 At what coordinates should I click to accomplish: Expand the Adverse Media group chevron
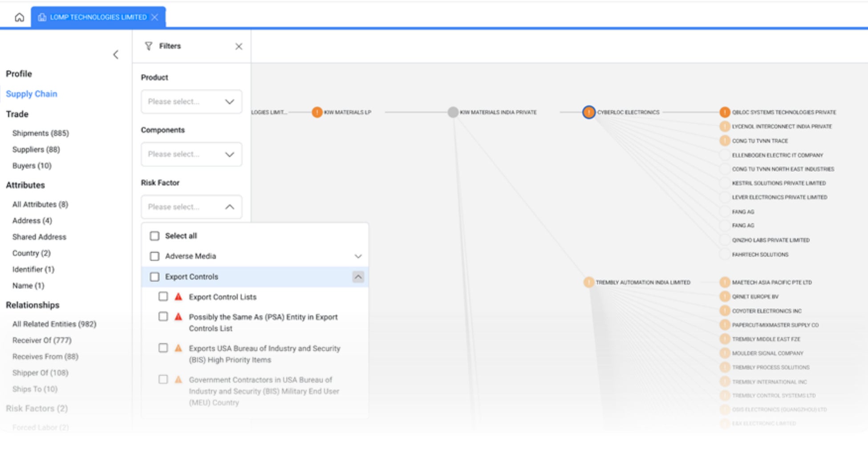point(358,256)
